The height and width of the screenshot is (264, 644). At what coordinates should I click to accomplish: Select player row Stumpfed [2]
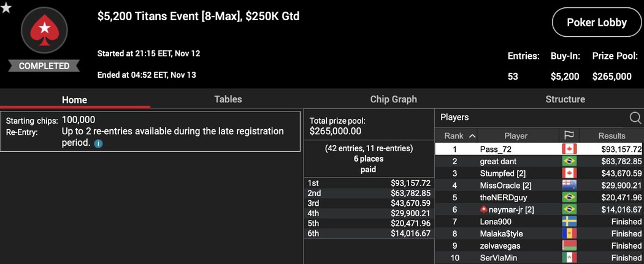539,173
